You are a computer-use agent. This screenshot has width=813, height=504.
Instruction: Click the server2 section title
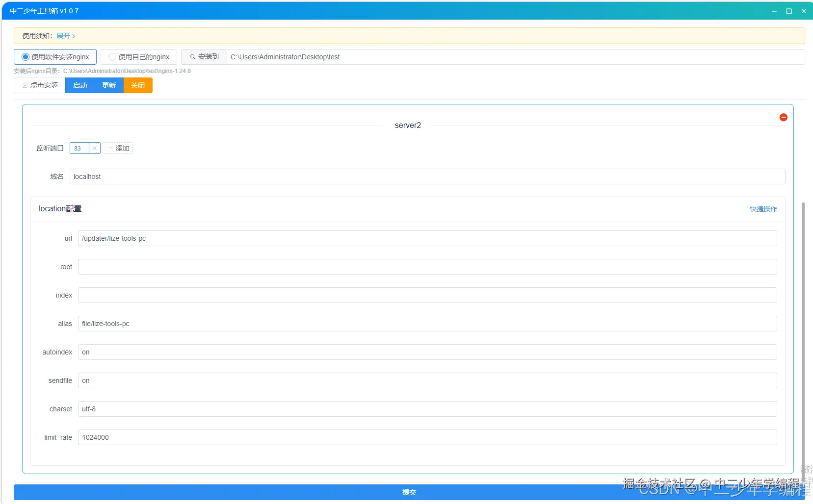point(408,126)
